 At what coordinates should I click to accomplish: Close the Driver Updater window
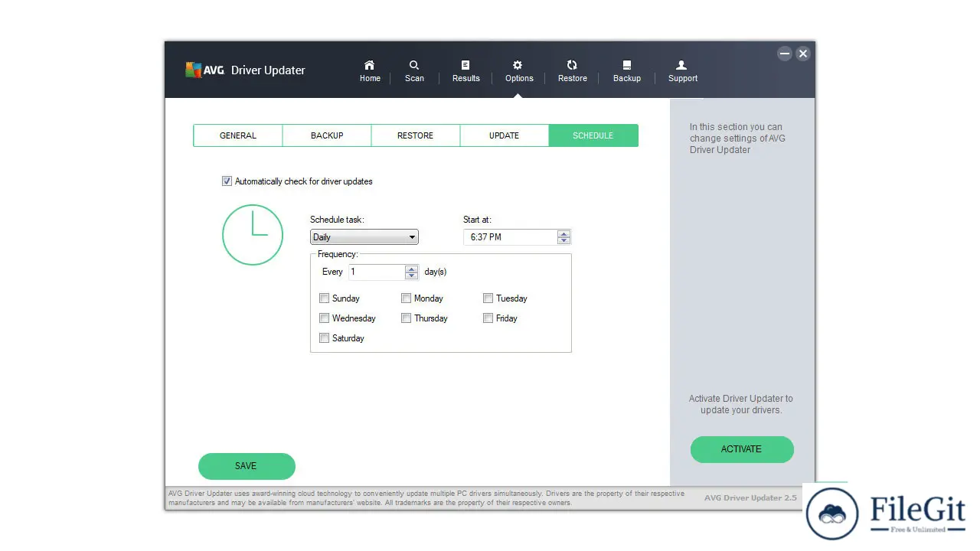click(802, 54)
